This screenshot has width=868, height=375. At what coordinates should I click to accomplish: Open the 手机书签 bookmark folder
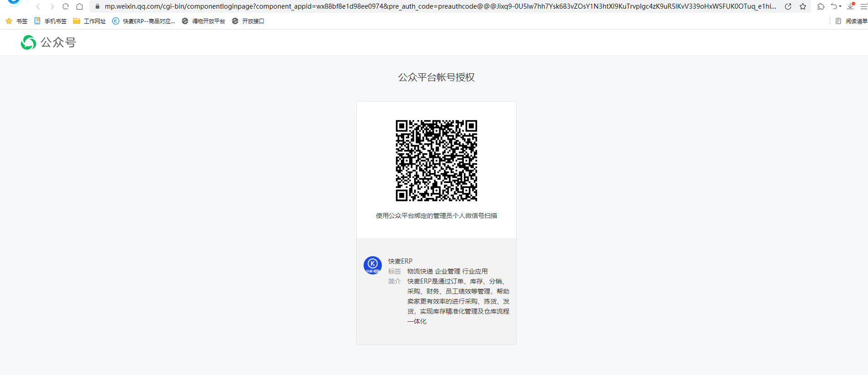pyautogui.click(x=51, y=21)
